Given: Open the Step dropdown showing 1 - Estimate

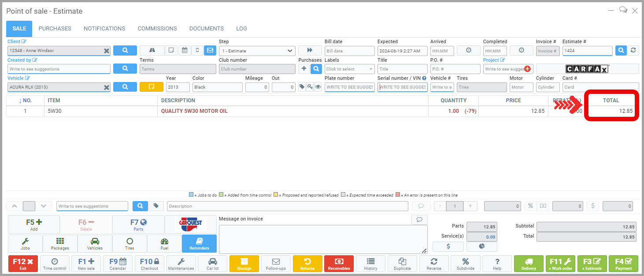Looking at the screenshot, I should (x=257, y=51).
